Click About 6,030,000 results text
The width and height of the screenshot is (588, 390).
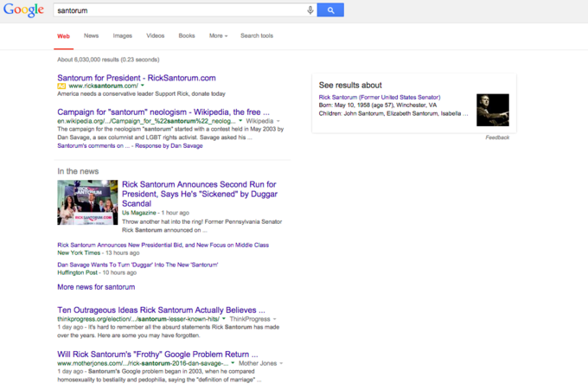click(x=108, y=60)
